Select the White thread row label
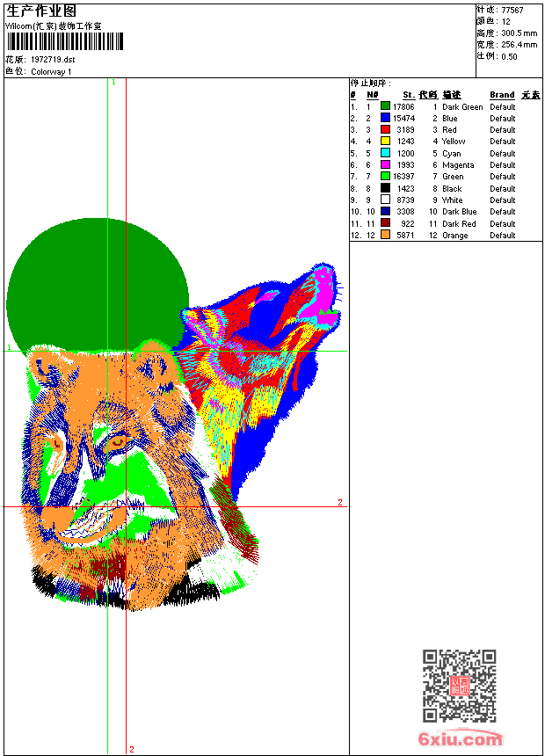545x756 pixels. (x=453, y=200)
